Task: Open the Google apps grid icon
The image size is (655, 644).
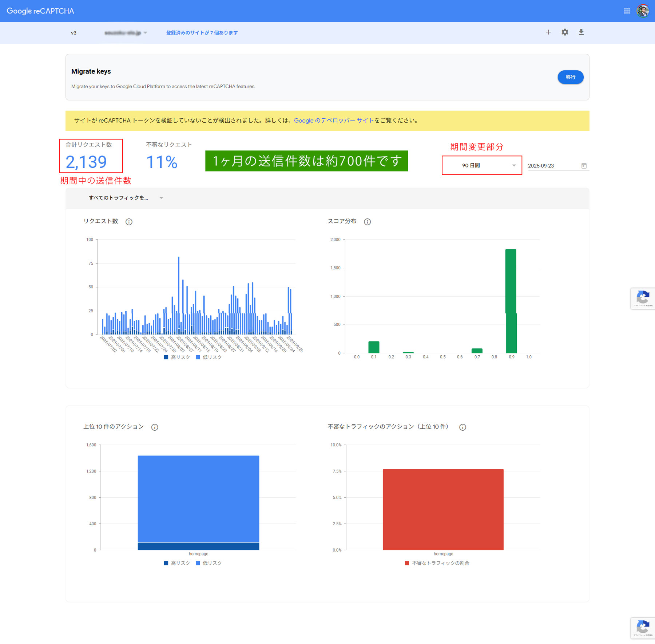Action: 627,11
